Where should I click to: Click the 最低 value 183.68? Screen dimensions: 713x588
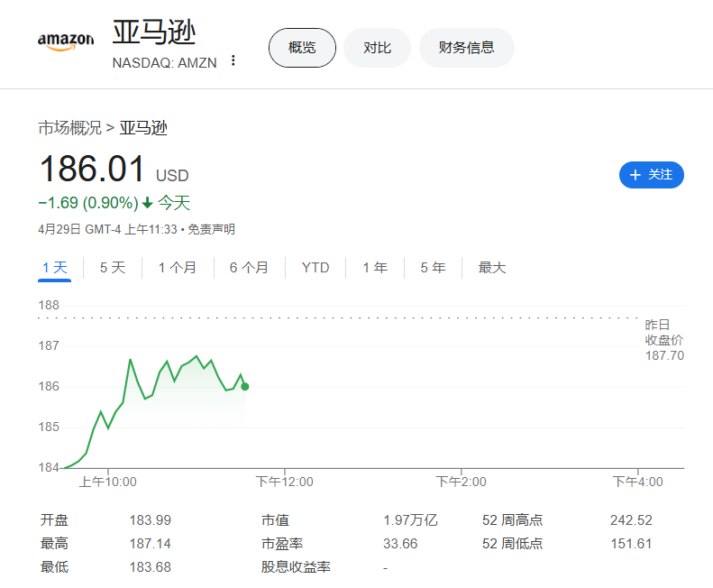(x=150, y=567)
